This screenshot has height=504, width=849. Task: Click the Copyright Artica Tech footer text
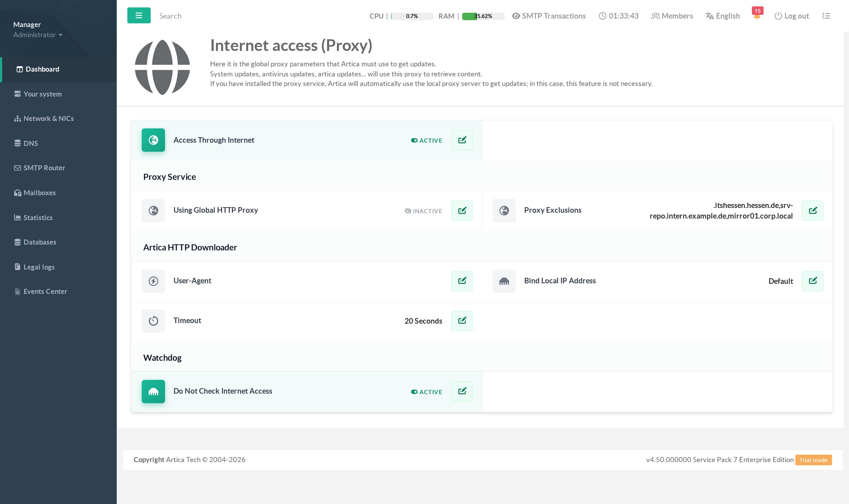[x=189, y=459]
